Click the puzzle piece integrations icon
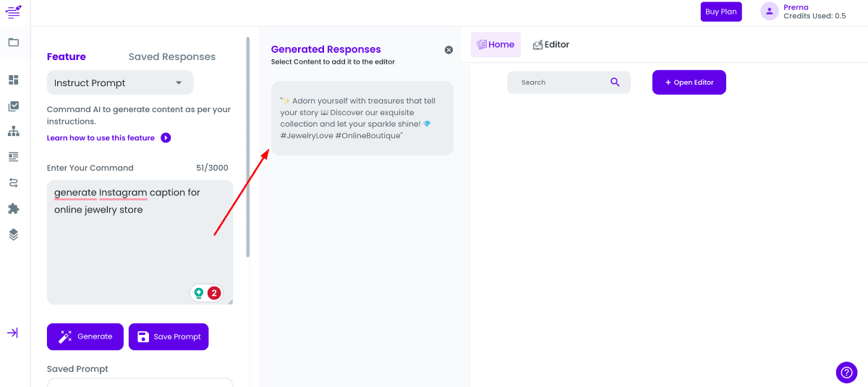The width and height of the screenshot is (868, 387). coord(14,208)
